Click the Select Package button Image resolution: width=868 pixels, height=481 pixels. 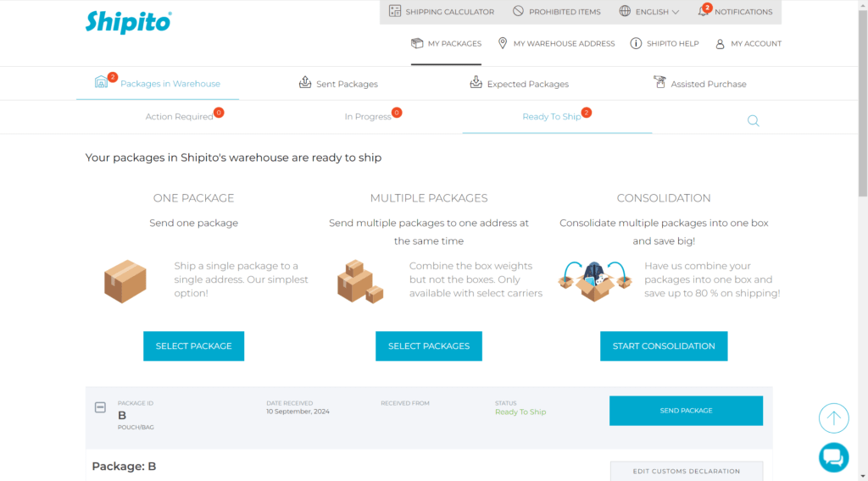point(194,346)
